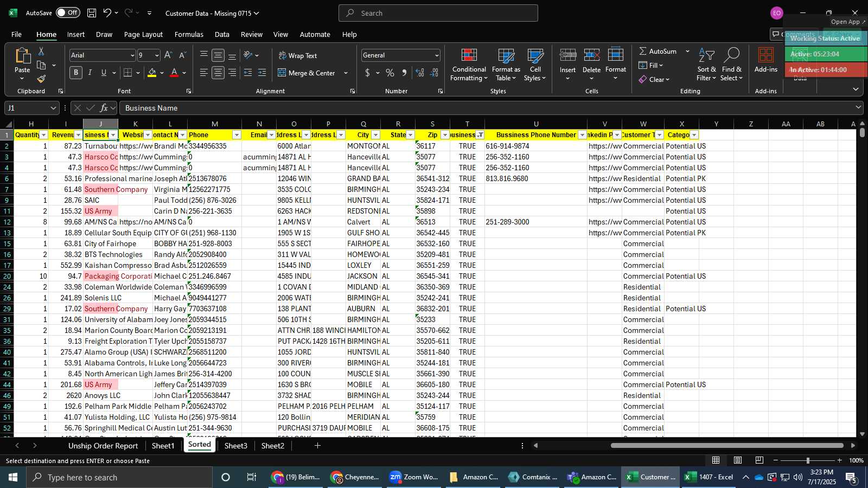
Task: Open filter dropdown for City column
Action: tap(376, 135)
